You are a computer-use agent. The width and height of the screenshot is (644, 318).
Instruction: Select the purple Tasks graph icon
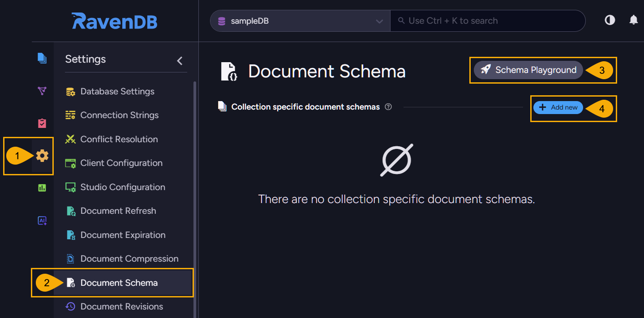pos(42,91)
